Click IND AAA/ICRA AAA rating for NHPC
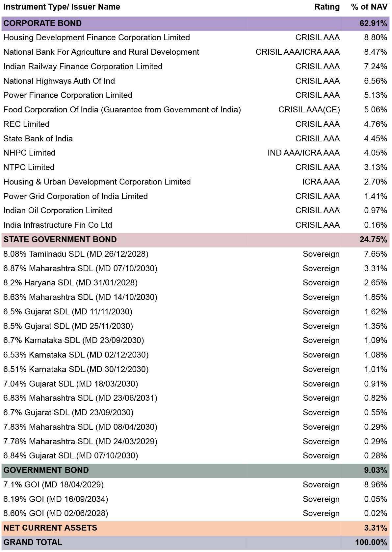 pyautogui.click(x=303, y=153)
